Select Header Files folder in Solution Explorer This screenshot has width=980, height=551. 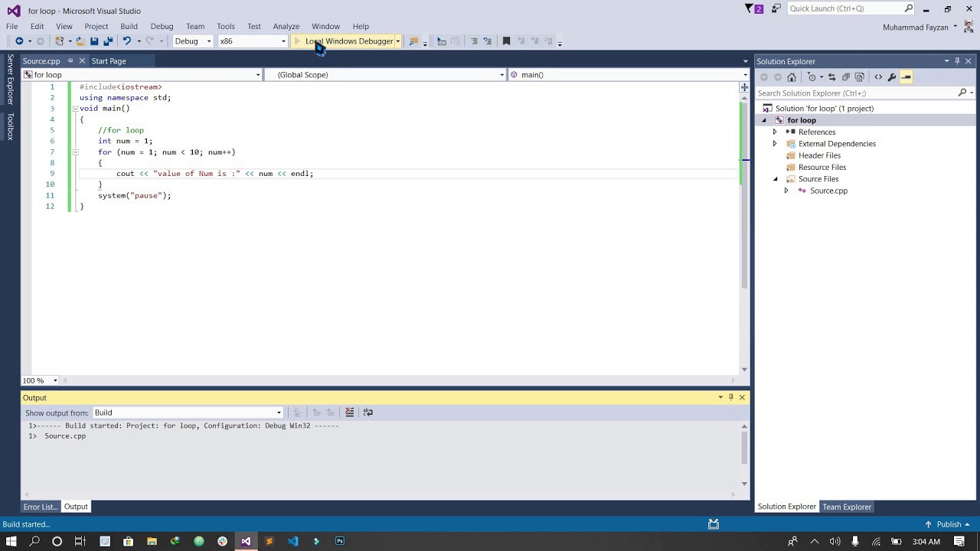tap(819, 155)
